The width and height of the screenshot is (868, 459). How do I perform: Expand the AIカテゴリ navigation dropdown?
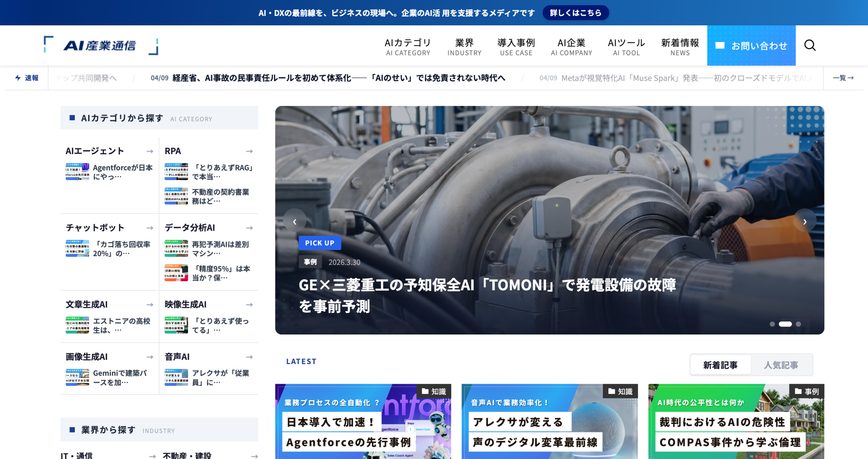point(407,46)
